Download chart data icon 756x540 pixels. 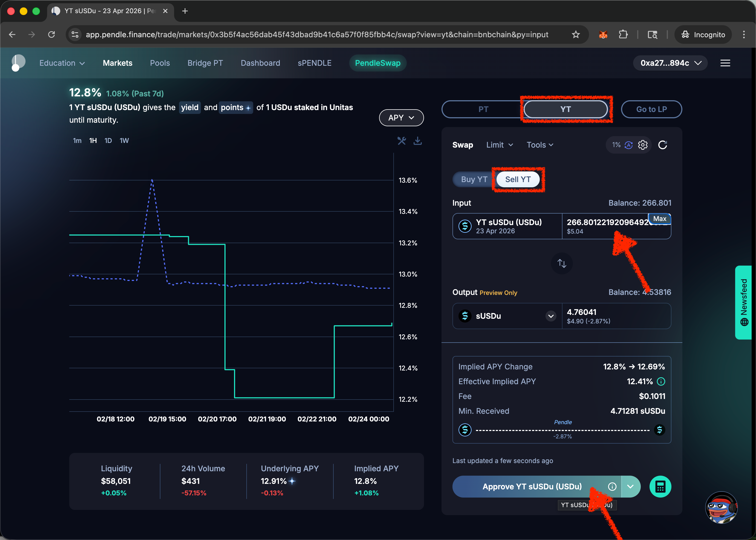[x=417, y=141]
